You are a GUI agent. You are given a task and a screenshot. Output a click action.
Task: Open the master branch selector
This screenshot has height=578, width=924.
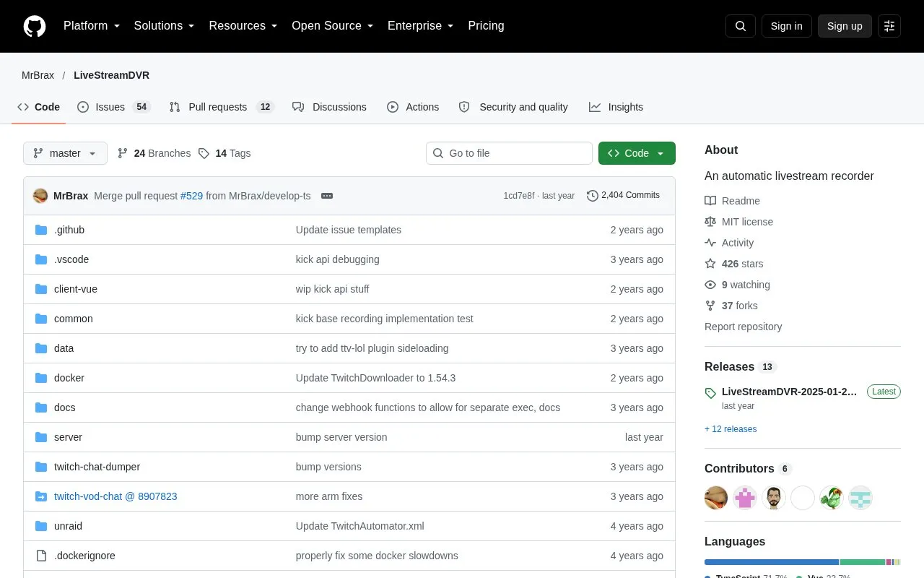coord(65,153)
